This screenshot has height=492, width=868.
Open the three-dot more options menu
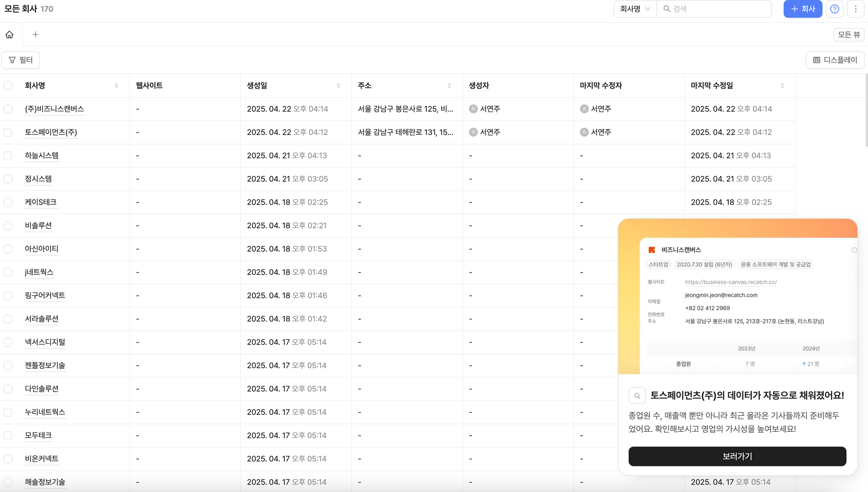[855, 9]
